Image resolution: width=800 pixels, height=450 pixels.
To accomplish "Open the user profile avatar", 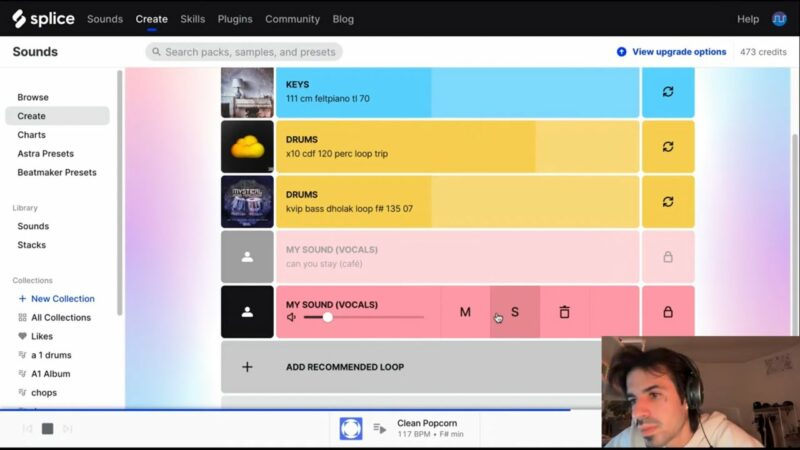I will tap(779, 19).
